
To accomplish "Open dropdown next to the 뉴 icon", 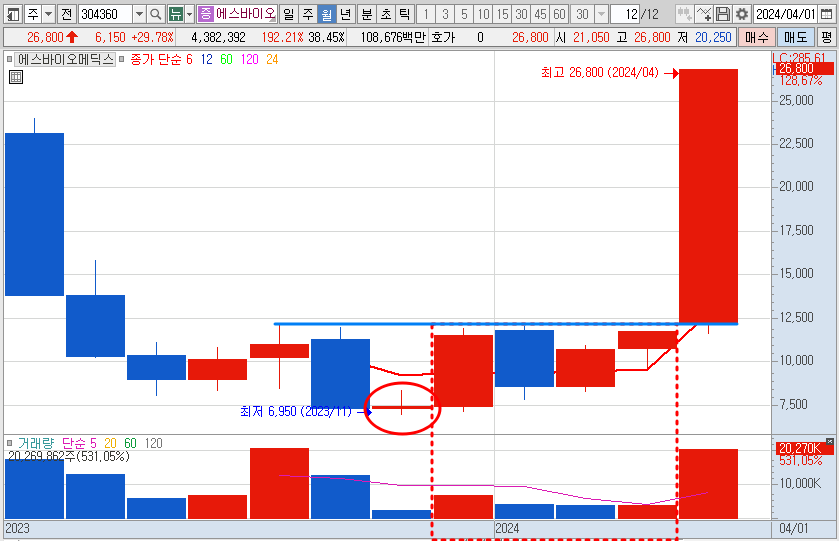I will (x=189, y=14).
